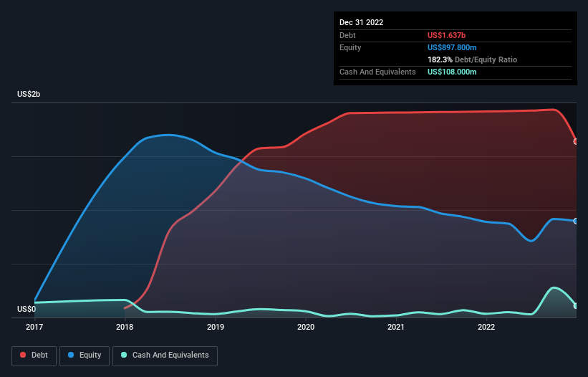Toggle the Debt legend button
588x377 pixels.
pos(34,355)
